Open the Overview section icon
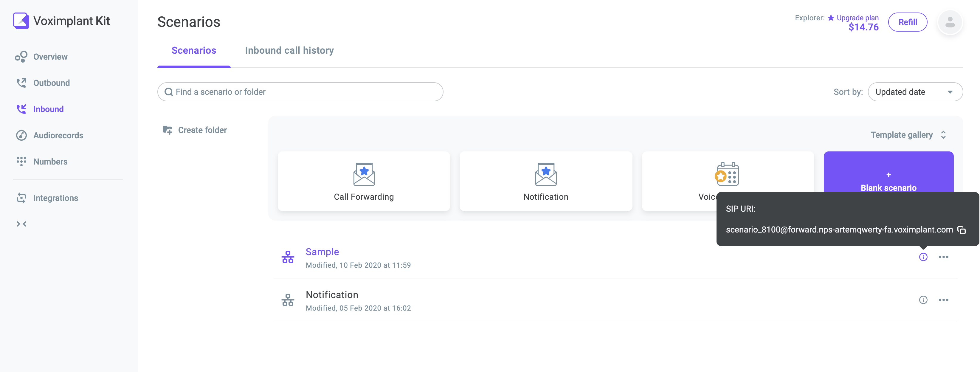Screen dimensions: 980x372 21,57
